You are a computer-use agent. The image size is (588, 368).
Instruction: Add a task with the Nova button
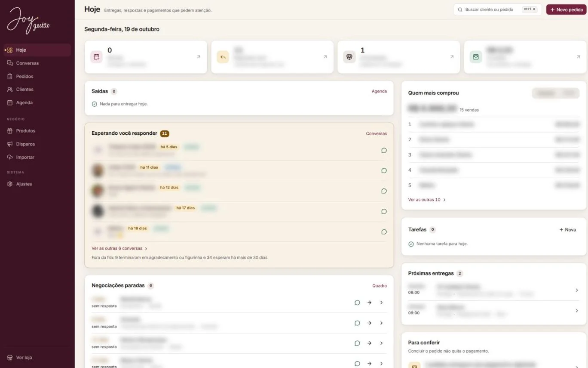coord(567,230)
